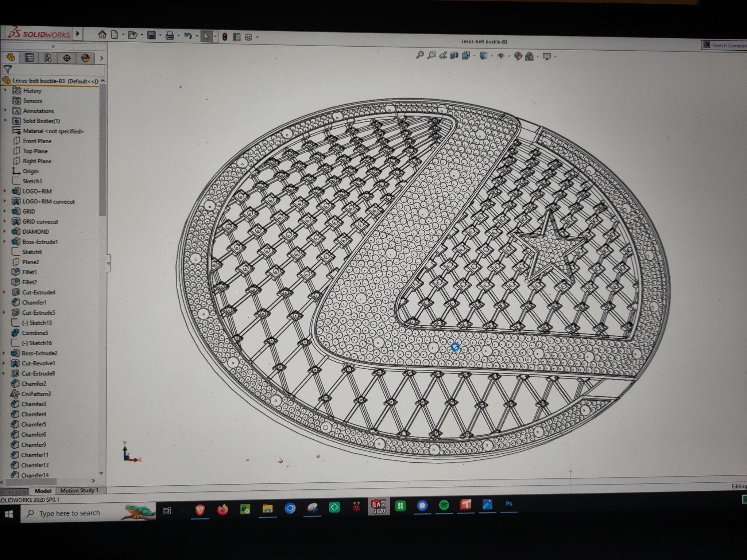Select the Cut-Revolve1 feature
747x560 pixels.
(x=34, y=363)
